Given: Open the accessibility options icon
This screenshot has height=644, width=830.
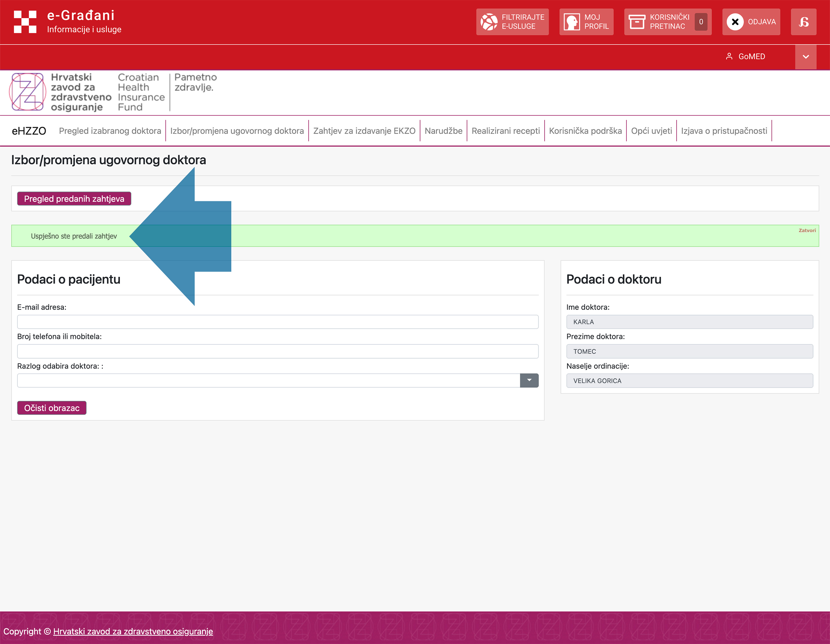Looking at the screenshot, I should tap(803, 22).
